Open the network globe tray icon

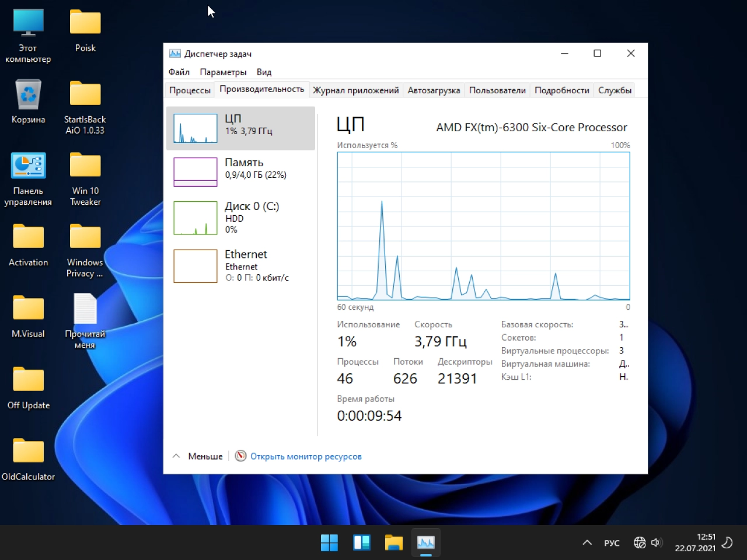[x=640, y=542]
